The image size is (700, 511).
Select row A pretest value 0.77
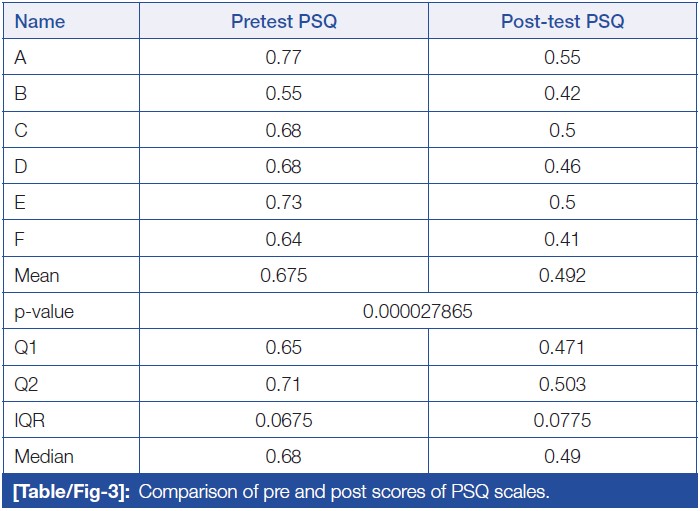point(284,58)
